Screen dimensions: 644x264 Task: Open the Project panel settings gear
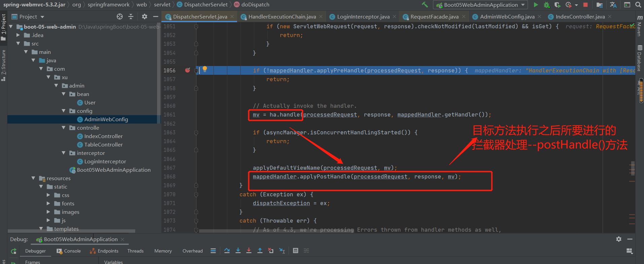145,16
